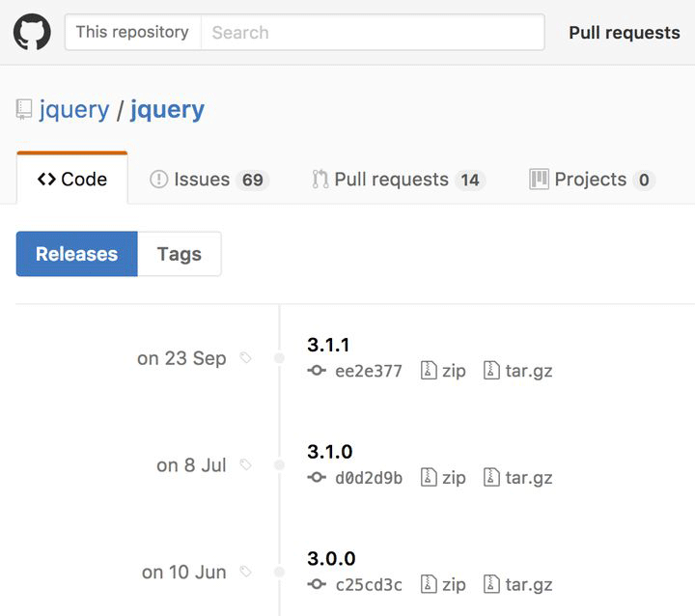Click the Pull requests count badge 14
The image size is (695, 616).
point(470,180)
